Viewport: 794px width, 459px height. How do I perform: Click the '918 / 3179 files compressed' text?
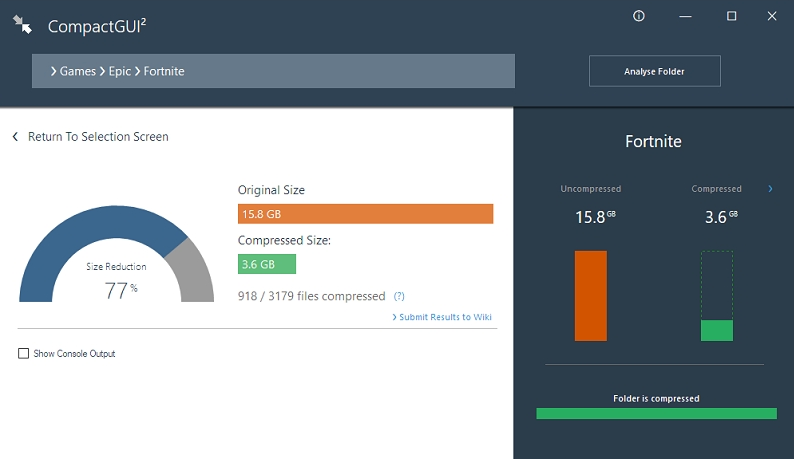[x=311, y=296]
